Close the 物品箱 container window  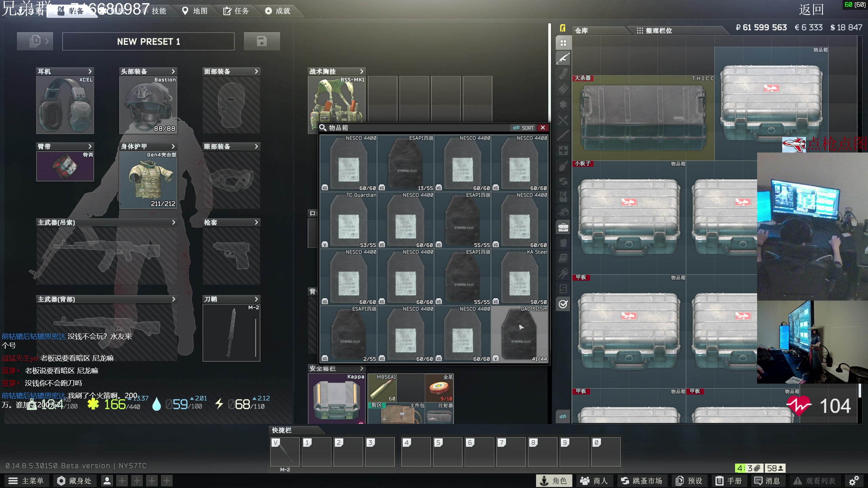[x=543, y=128]
